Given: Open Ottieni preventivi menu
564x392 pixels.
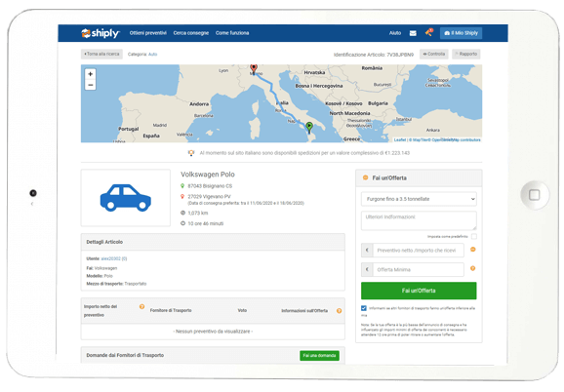Looking at the screenshot, I should (148, 33).
